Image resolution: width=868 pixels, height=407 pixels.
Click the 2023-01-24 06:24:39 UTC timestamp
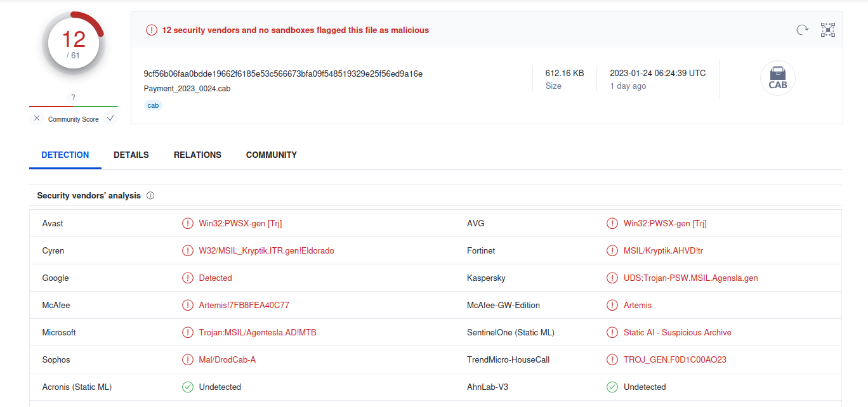[x=658, y=73]
